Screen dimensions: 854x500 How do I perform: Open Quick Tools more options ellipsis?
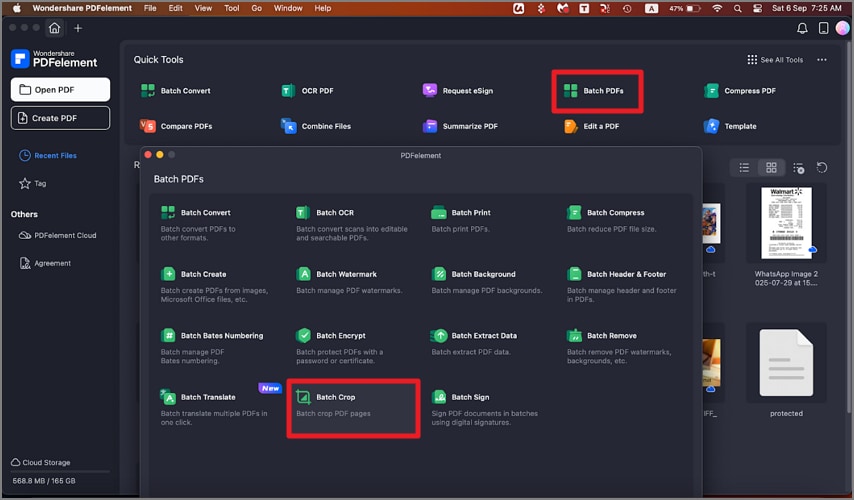822,60
